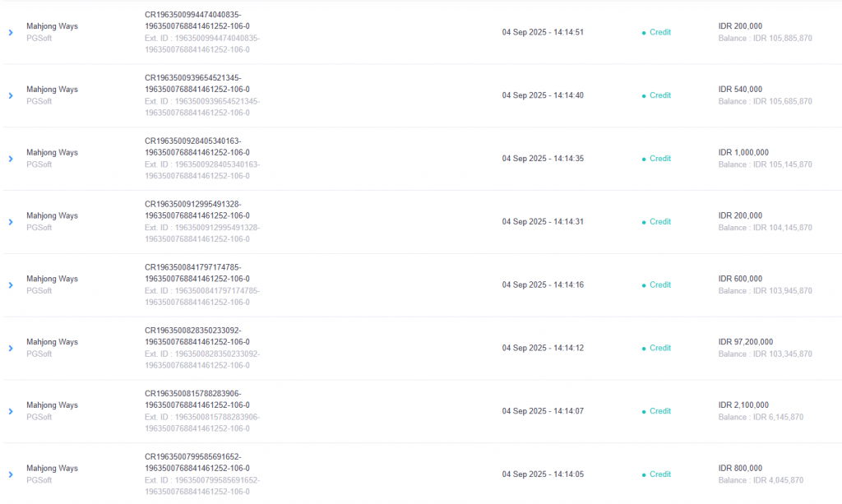Image resolution: width=842 pixels, height=504 pixels.
Task: Click the Balance IDR 105,885,870 text
Action: tap(765, 39)
